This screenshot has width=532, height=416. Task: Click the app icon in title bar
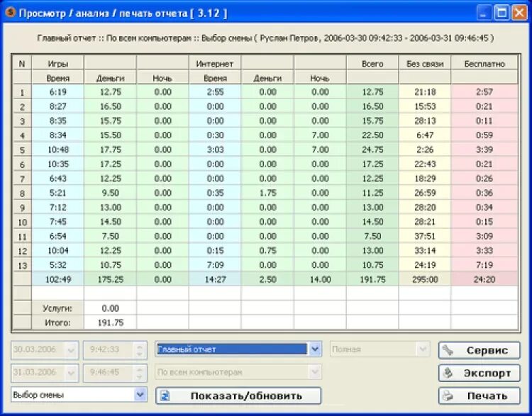tap(11, 13)
